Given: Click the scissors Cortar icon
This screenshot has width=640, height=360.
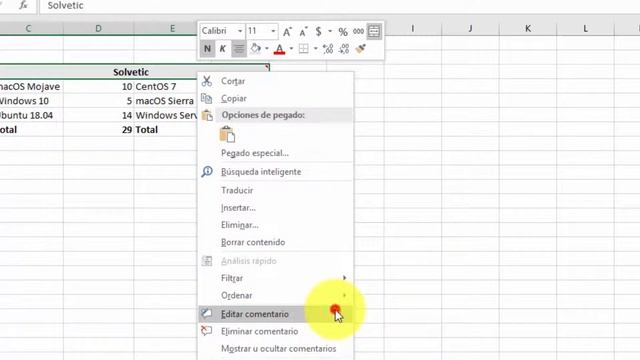Looking at the screenshot, I should 207,81.
